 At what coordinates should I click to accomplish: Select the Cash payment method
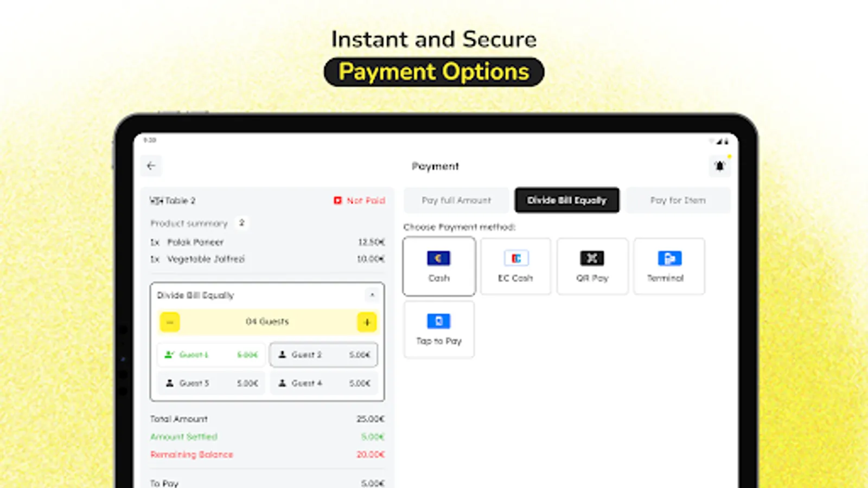[x=439, y=266]
